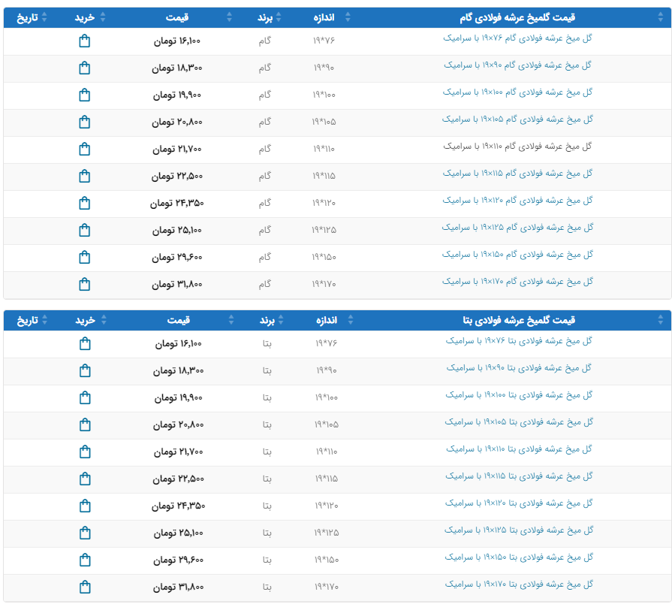Sort گام table by اندازه column
The width and height of the screenshot is (672, 616).
[324, 17]
